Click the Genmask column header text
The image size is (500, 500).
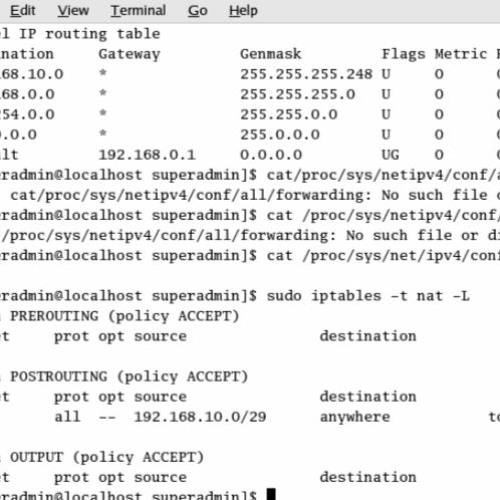point(270,54)
